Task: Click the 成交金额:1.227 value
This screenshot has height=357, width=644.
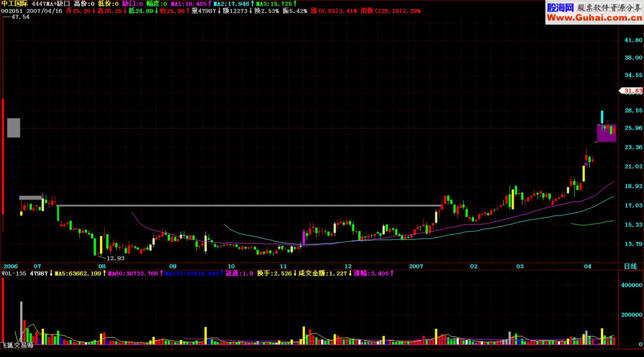Action: click(323, 274)
